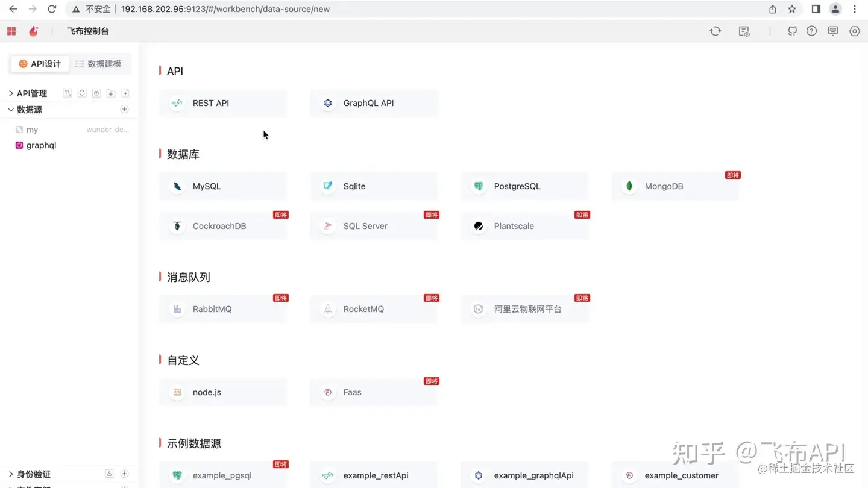Click the Plantscale card
Screen dimensions: 868x488
pos(524,226)
